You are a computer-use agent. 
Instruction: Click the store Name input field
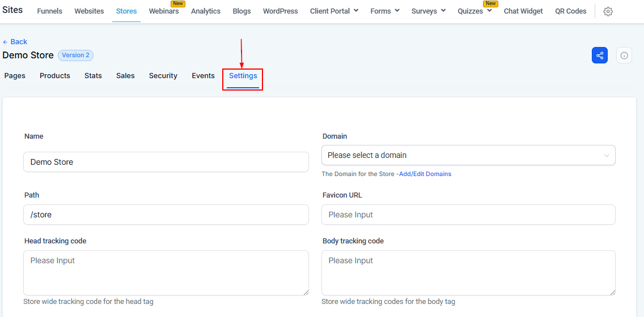pos(166,162)
